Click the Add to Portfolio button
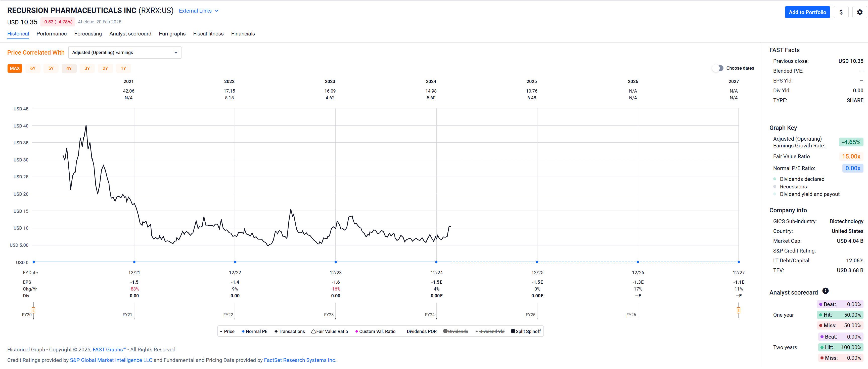The width and height of the screenshot is (868, 369). 807,12
